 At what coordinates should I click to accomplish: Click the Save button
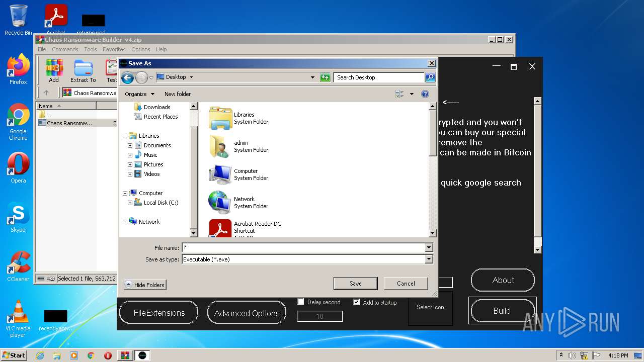click(356, 284)
